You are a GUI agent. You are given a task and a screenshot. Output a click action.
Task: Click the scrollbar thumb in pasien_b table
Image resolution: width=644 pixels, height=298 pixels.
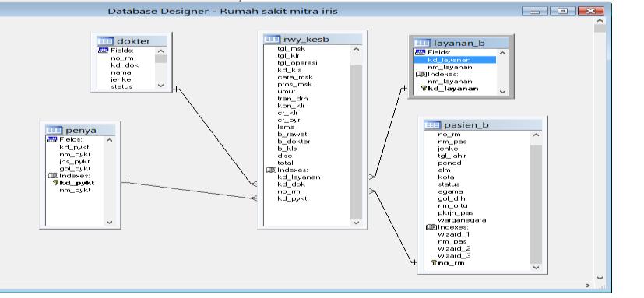[x=536, y=204]
